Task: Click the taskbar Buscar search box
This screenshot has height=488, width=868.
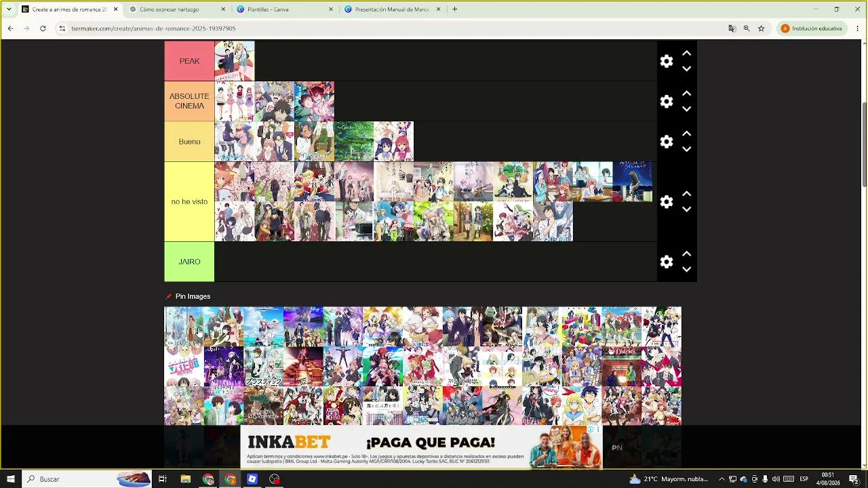Action: 87,479
